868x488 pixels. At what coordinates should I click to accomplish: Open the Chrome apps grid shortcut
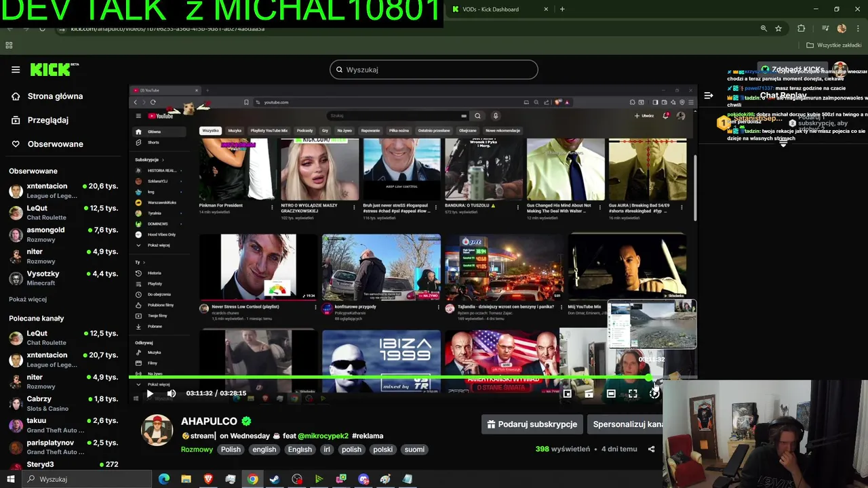click(9, 45)
